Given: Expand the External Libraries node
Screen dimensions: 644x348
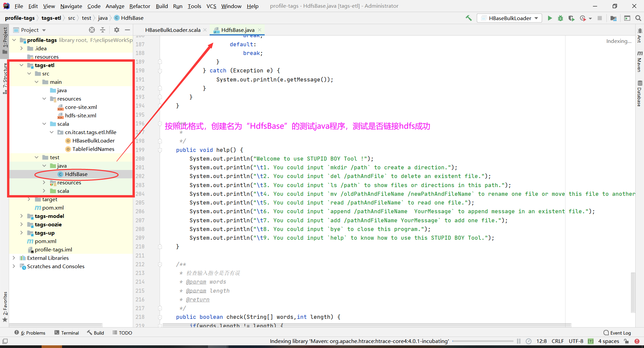Looking at the screenshot, I should tap(14, 258).
